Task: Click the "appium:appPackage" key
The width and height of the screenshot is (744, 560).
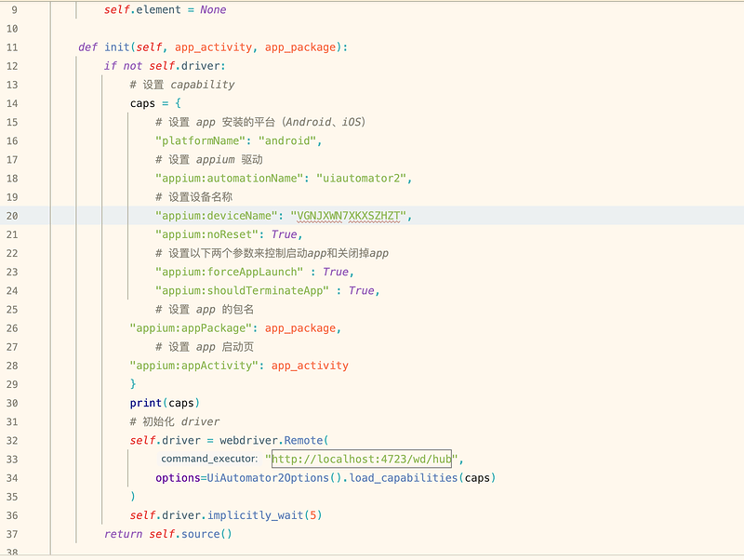Action: point(192,328)
